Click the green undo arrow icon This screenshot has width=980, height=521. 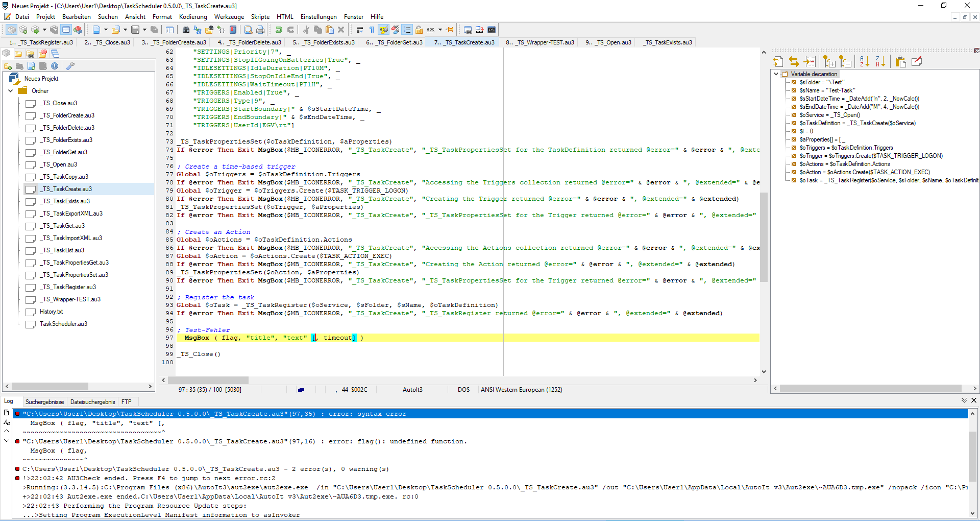point(279,30)
